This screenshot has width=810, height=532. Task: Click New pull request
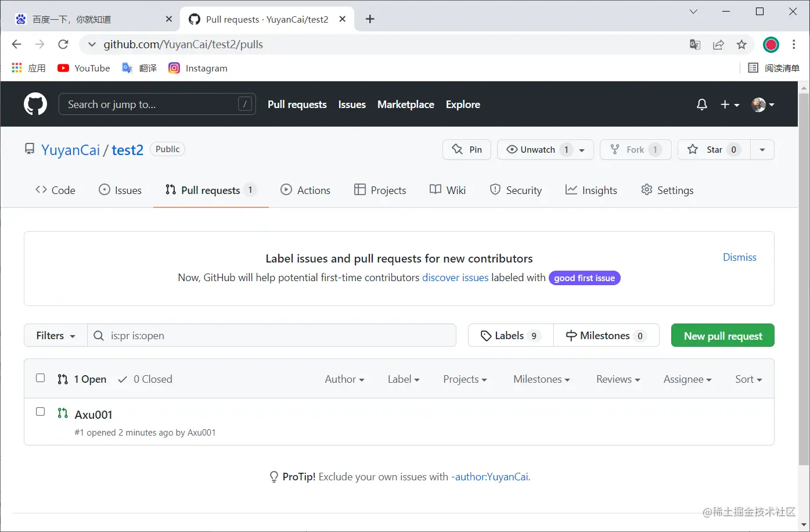[723, 336]
